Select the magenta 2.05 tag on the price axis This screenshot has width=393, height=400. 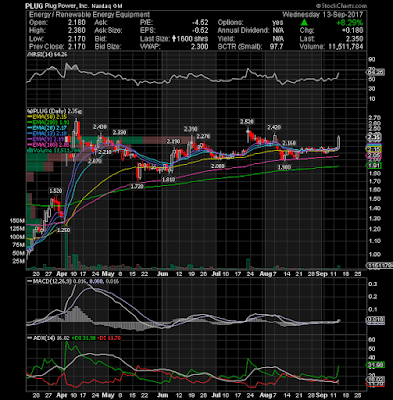[375, 156]
